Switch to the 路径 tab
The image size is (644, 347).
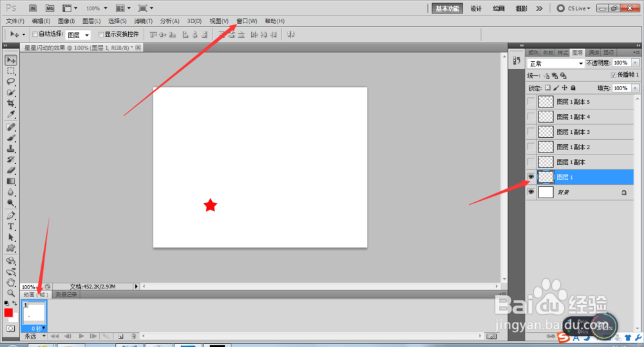(609, 53)
